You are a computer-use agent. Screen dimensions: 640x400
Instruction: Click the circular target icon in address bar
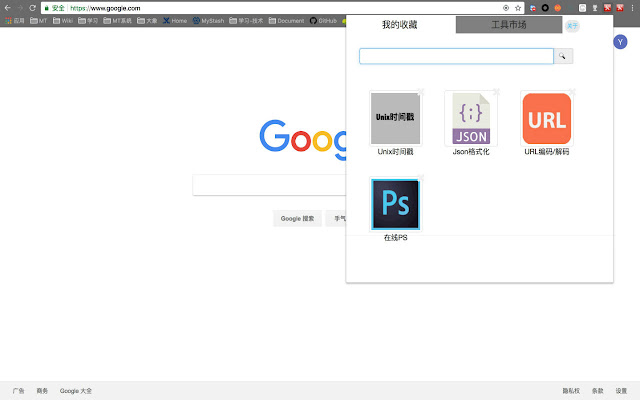point(506,8)
